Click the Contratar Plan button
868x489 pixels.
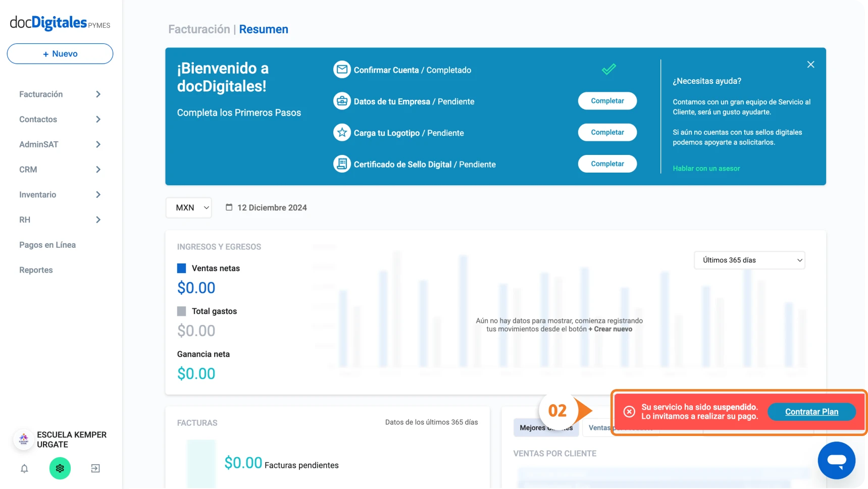[x=811, y=412]
